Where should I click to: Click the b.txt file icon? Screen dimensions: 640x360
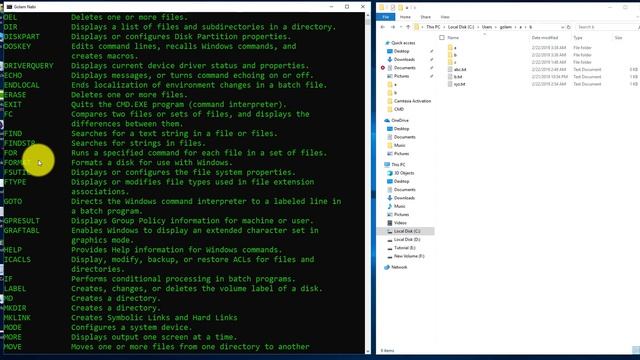pos(450,77)
